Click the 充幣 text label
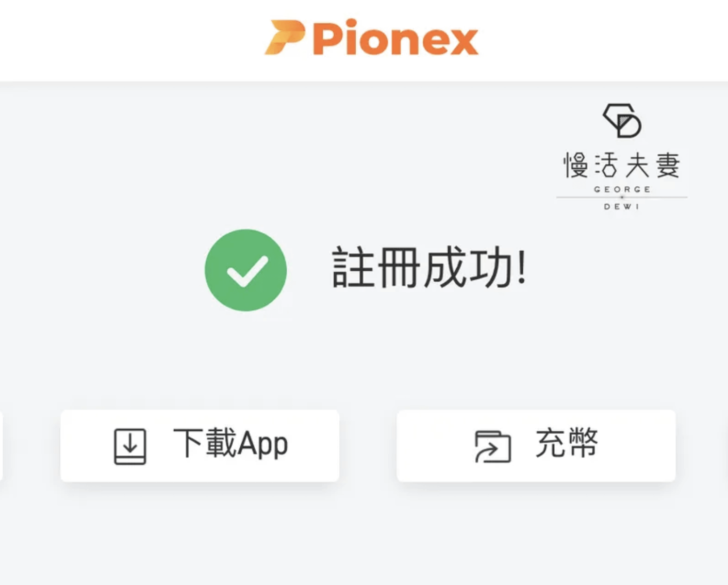Image resolution: width=728 pixels, height=585 pixels. (567, 443)
